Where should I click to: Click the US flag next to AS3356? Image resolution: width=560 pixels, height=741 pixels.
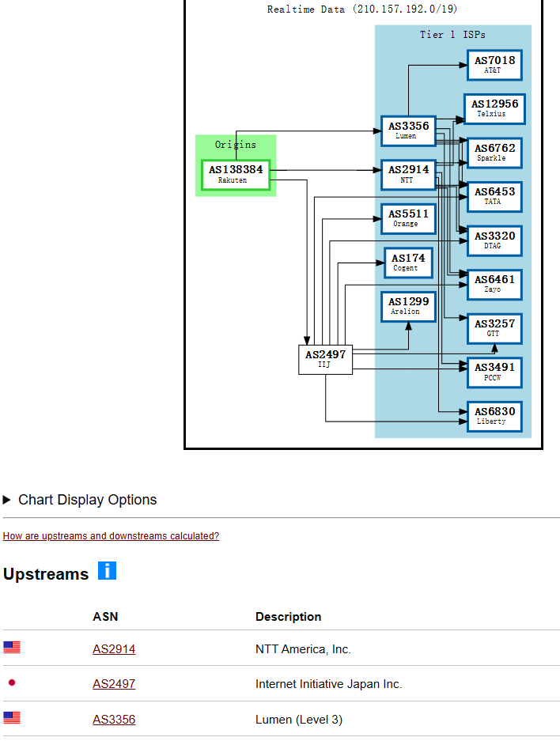12,718
